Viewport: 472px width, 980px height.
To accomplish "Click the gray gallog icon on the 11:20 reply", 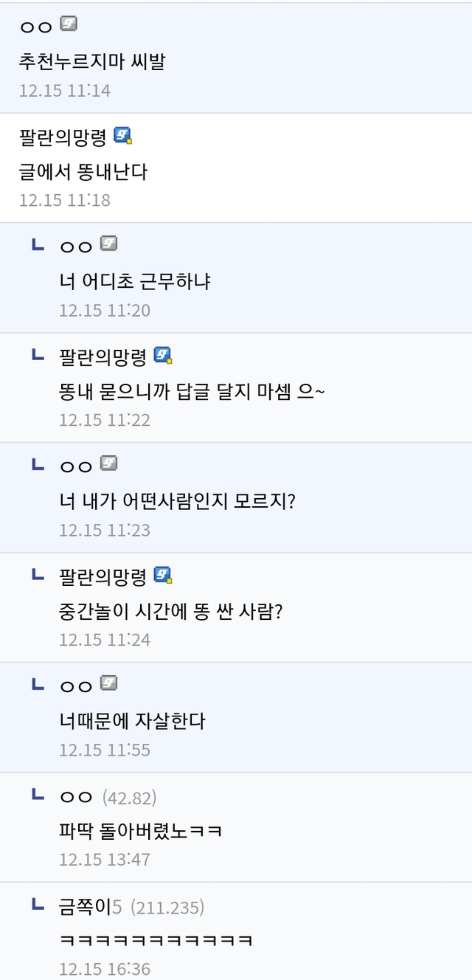I will 109,244.
